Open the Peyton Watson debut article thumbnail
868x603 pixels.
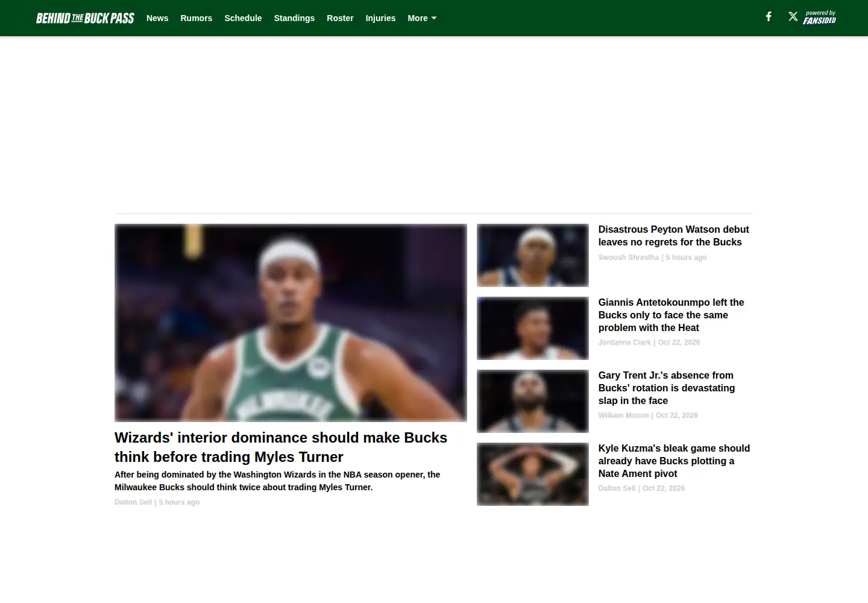(x=533, y=255)
